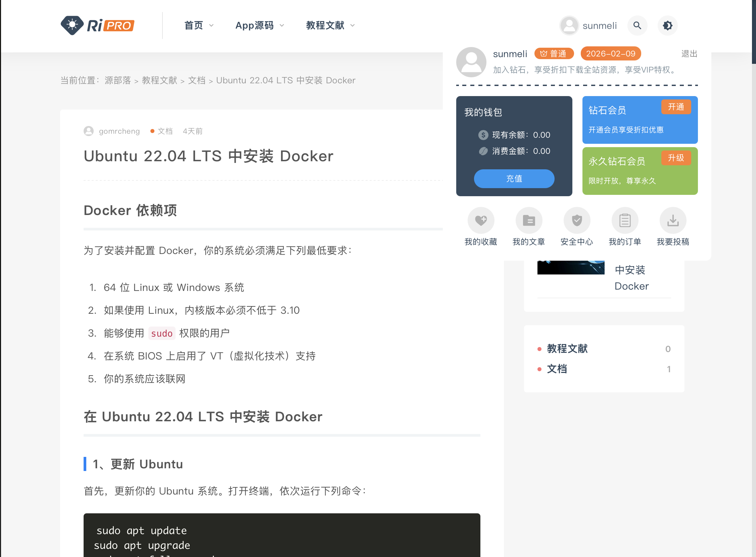Select 教程文献 category in sidebar list
Viewport: 756px width, 557px height.
click(567, 349)
